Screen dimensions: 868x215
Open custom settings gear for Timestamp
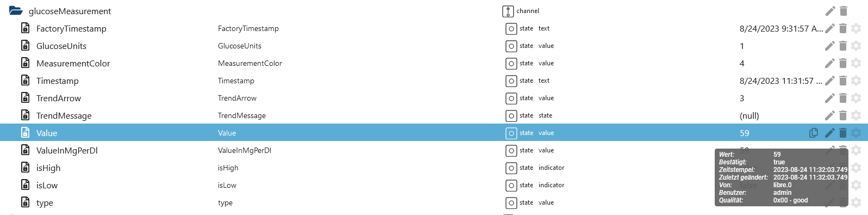856,81
